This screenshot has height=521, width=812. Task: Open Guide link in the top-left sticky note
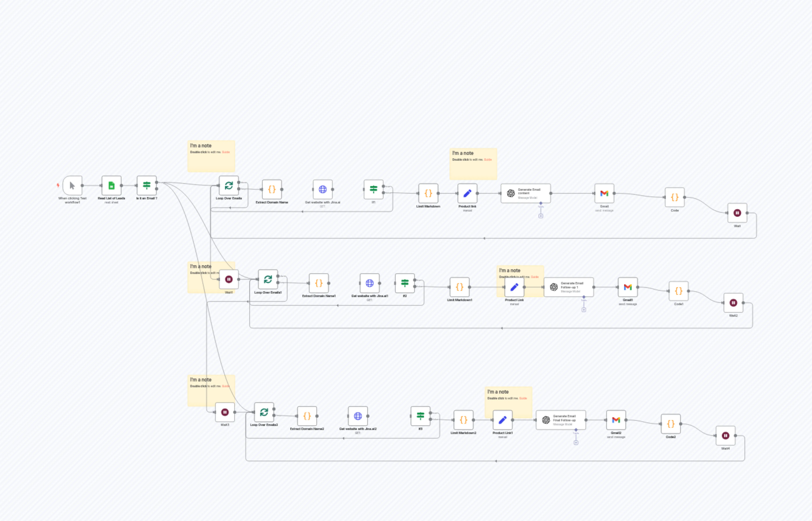pos(226,152)
